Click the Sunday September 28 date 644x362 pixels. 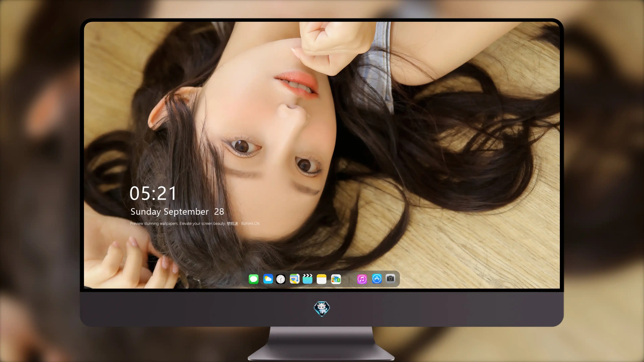(177, 212)
